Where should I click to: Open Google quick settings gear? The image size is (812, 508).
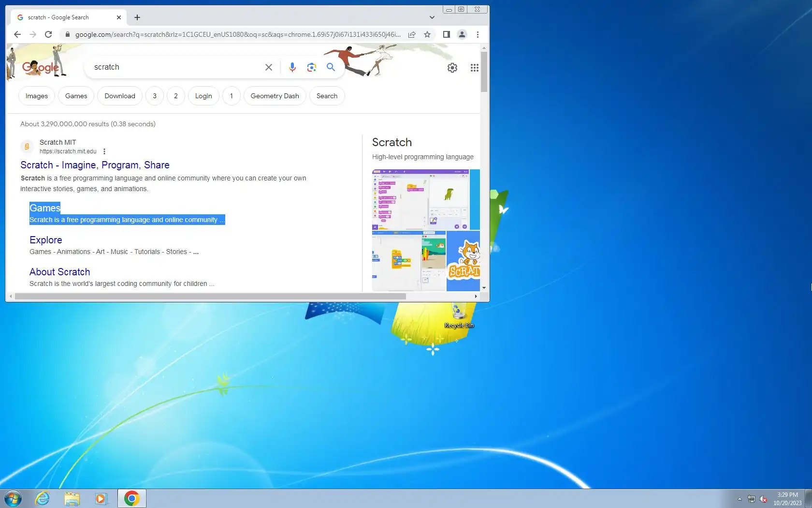click(452, 68)
